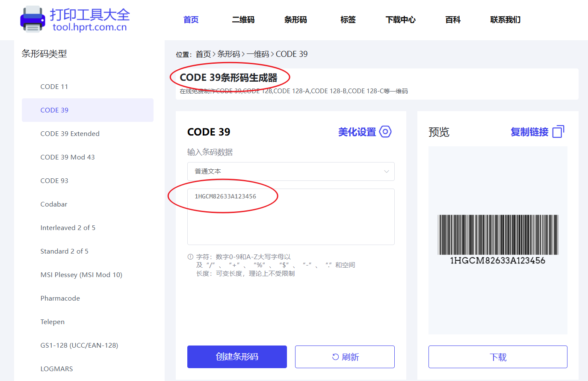
Task: Click the printer logo icon
Action: click(33, 19)
